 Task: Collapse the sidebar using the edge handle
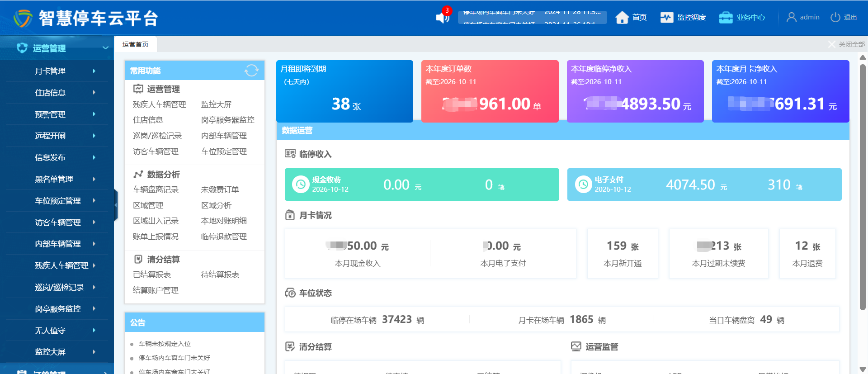click(116, 205)
